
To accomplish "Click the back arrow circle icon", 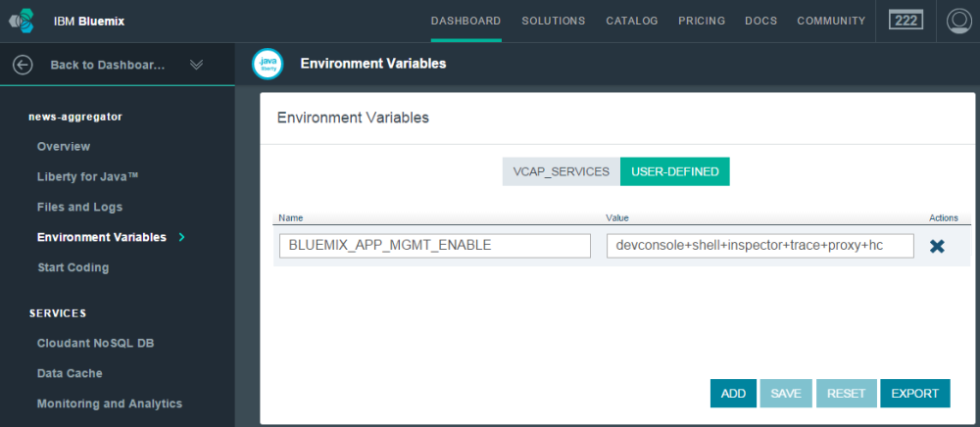I will click(23, 65).
